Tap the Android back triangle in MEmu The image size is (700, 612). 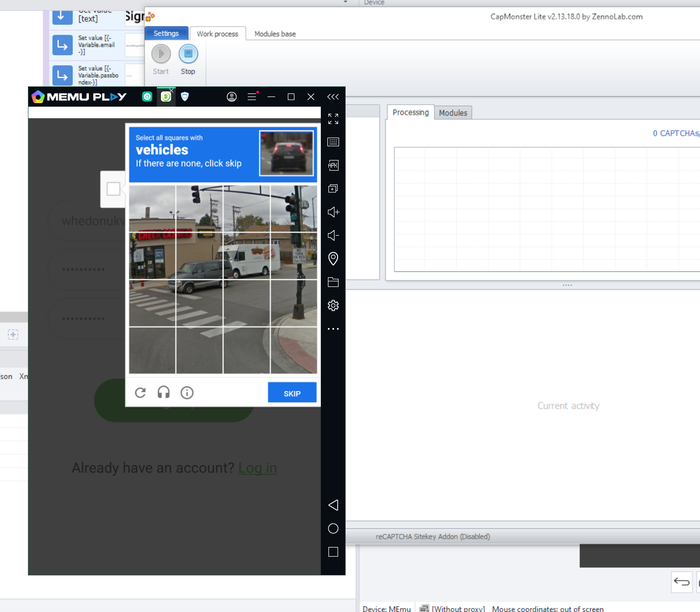point(333,505)
